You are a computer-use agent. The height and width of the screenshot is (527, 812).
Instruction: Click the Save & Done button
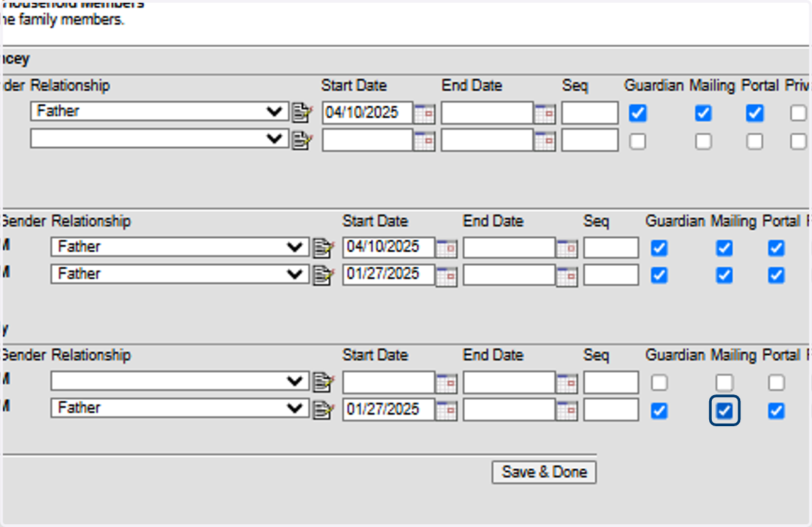click(x=544, y=472)
